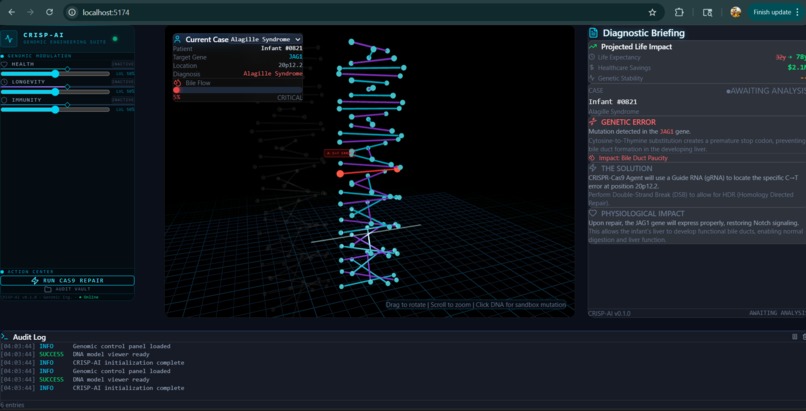Click the site info icon in address bar
806x411 pixels.
(x=72, y=12)
